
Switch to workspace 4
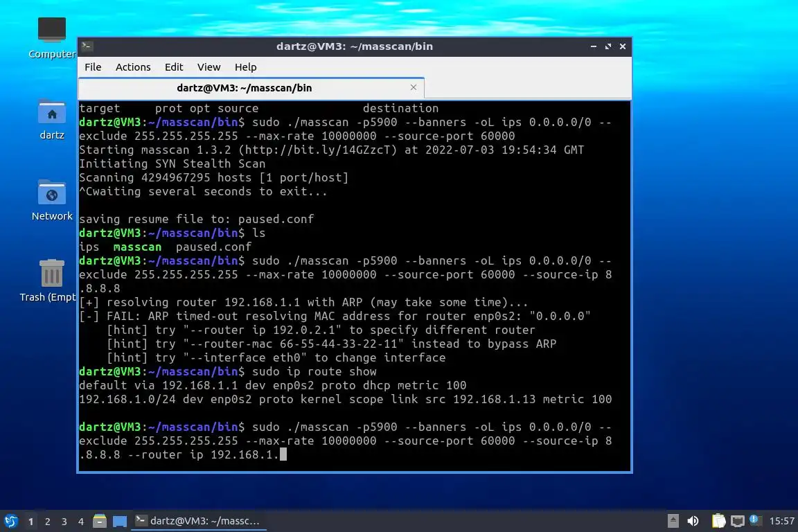click(80, 522)
